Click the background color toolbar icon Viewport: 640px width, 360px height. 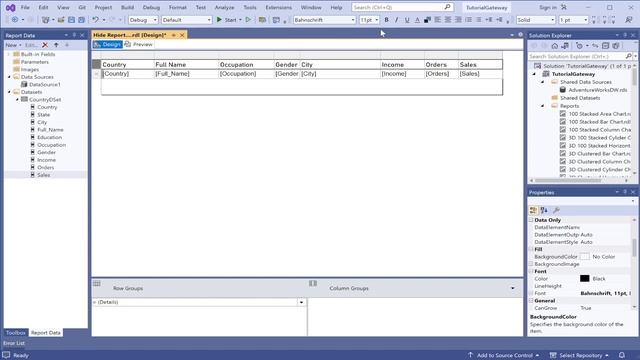coord(427,20)
